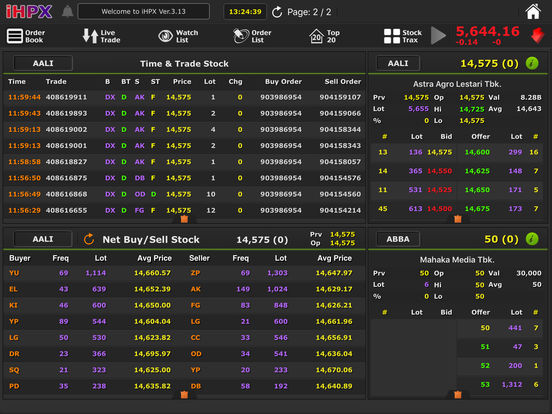Open the Live Trade view
The width and height of the screenshot is (552, 414).
(101, 36)
